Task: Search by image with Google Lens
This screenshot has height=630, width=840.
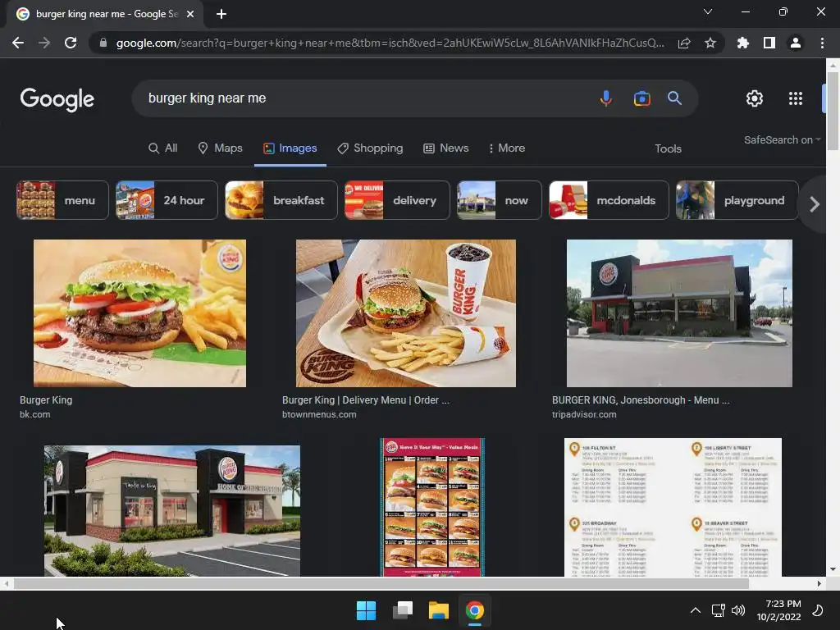Action: click(641, 98)
